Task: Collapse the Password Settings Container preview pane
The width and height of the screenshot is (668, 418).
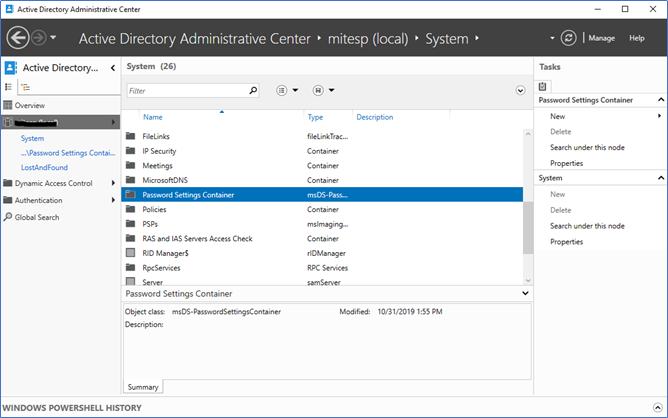Action: 526,294
